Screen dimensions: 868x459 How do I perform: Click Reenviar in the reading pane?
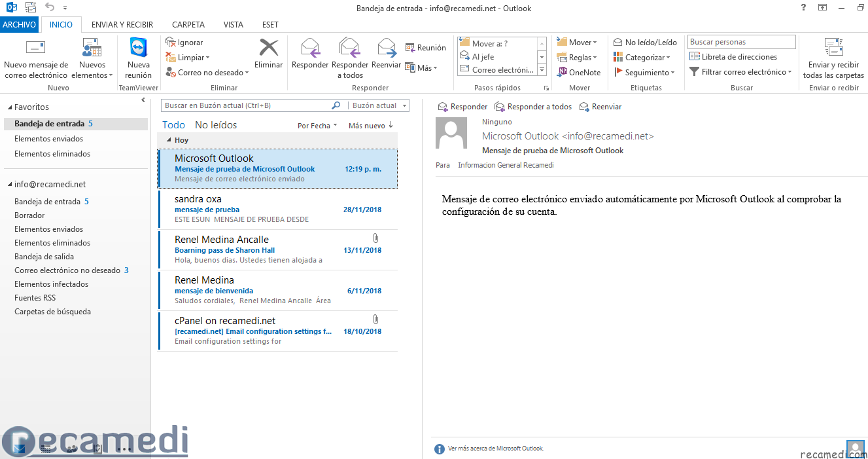[x=600, y=107]
